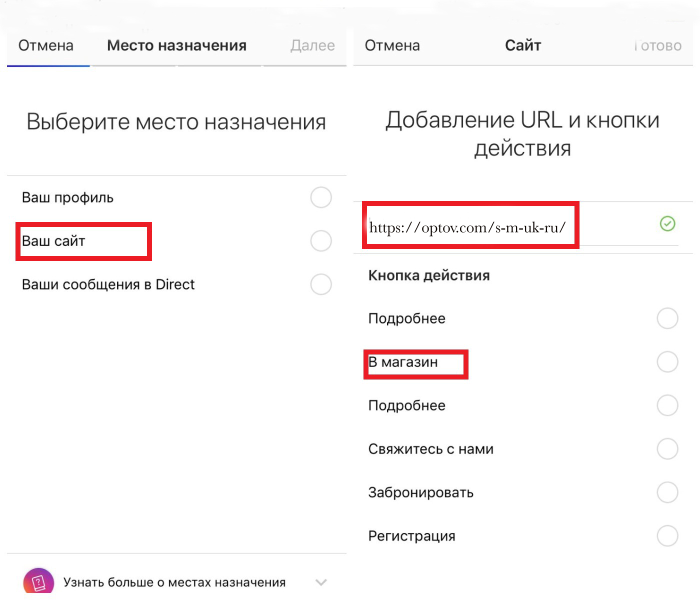Image resolution: width=700 pixels, height=600 pixels.
Task: Choose the 'Регистрация' radio button
Action: click(667, 536)
